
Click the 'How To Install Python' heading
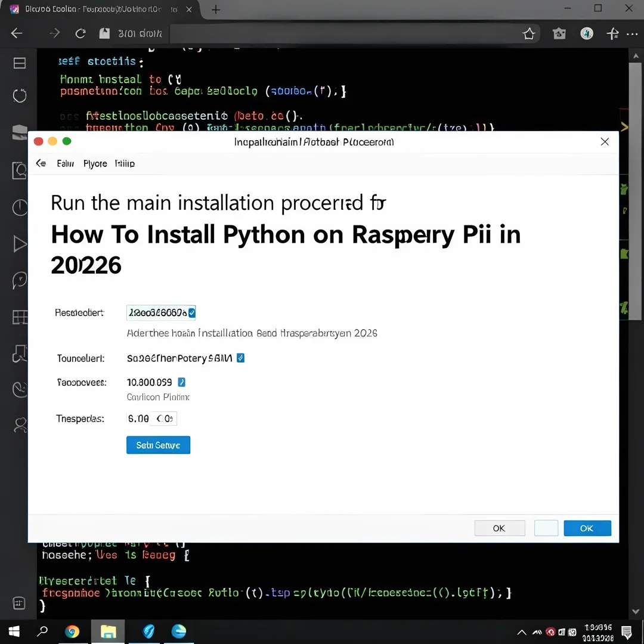(286, 250)
